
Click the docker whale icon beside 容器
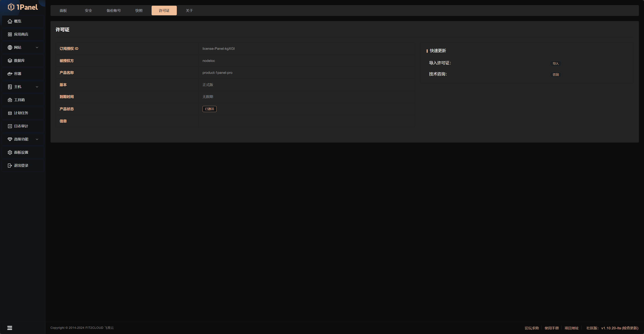pos(10,74)
